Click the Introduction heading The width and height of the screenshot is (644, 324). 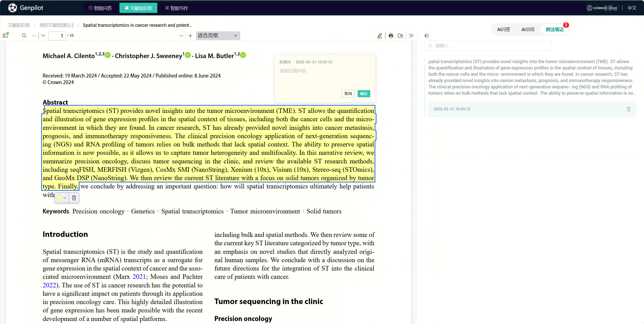click(x=65, y=234)
